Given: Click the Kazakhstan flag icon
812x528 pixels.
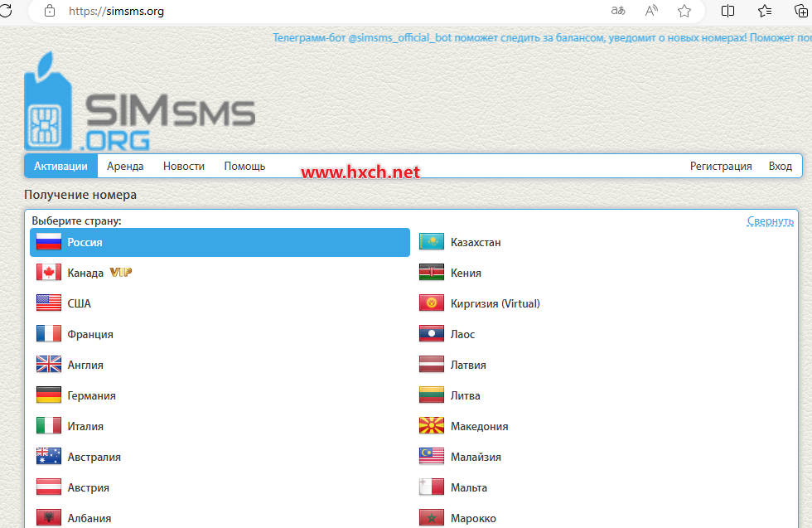Looking at the screenshot, I should [432, 242].
